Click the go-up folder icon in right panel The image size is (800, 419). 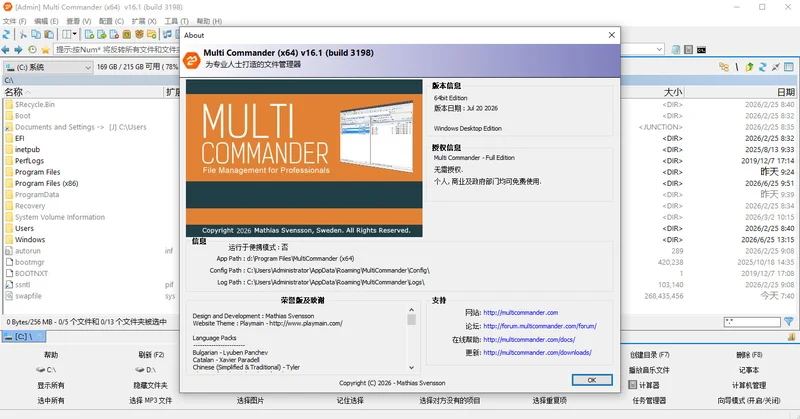pos(749,67)
